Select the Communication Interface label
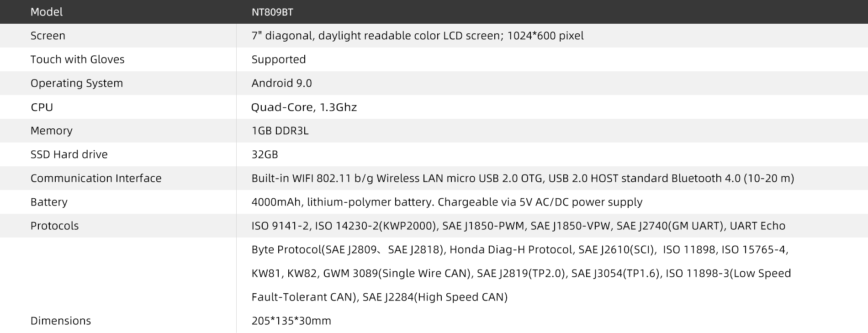 pos(96,178)
